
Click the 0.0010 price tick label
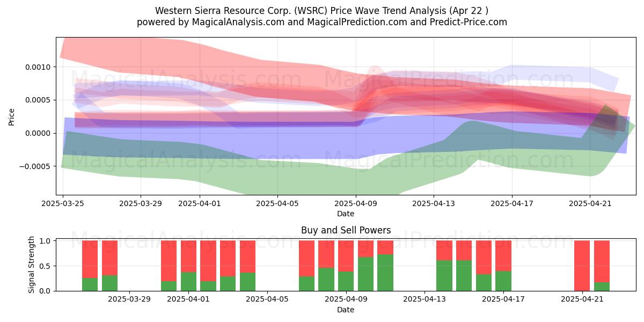tap(39, 67)
